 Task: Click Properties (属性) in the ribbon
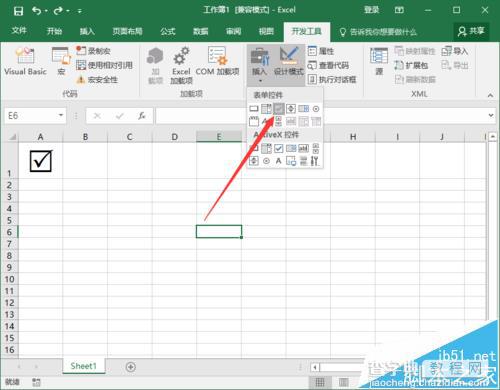321,51
